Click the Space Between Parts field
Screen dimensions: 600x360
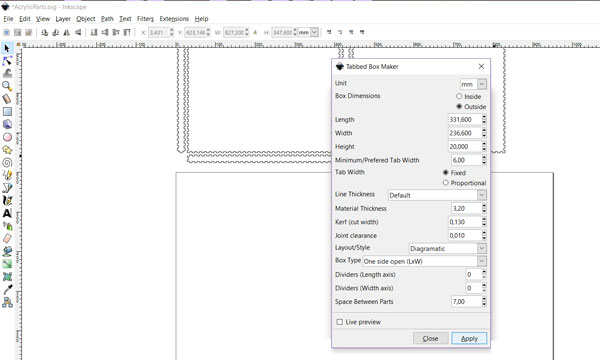point(469,301)
